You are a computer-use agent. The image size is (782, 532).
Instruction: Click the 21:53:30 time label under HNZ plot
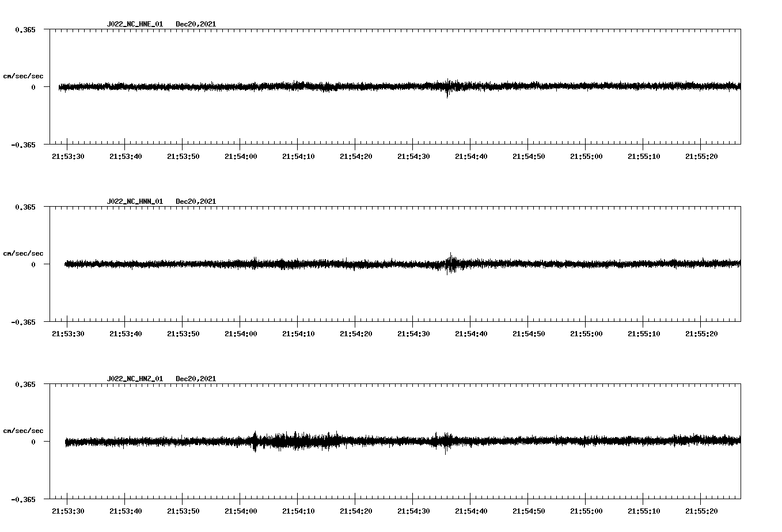click(68, 511)
